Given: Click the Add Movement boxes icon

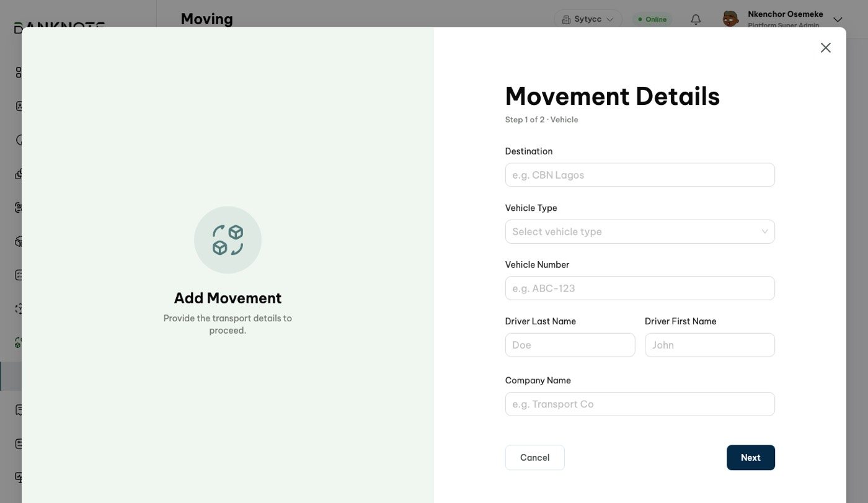Looking at the screenshot, I should (228, 240).
